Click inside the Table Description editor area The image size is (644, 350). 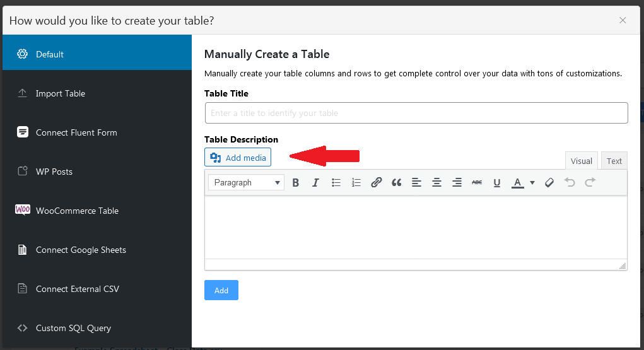tap(416, 227)
